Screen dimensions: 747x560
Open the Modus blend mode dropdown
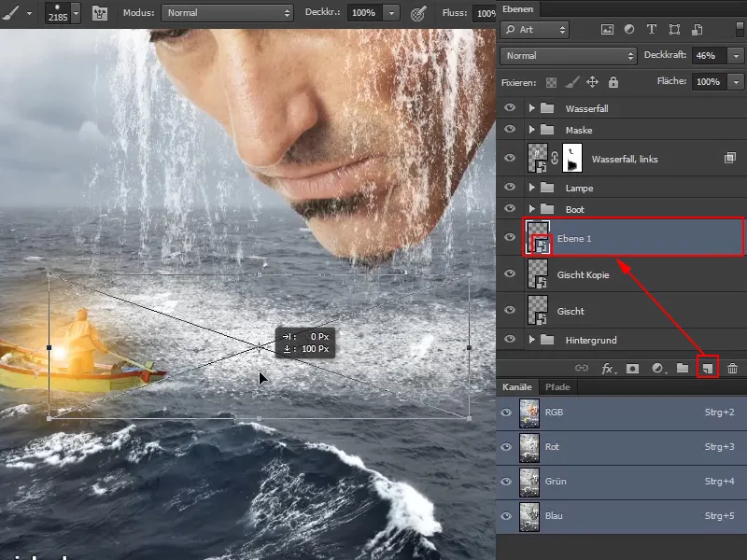(x=227, y=13)
